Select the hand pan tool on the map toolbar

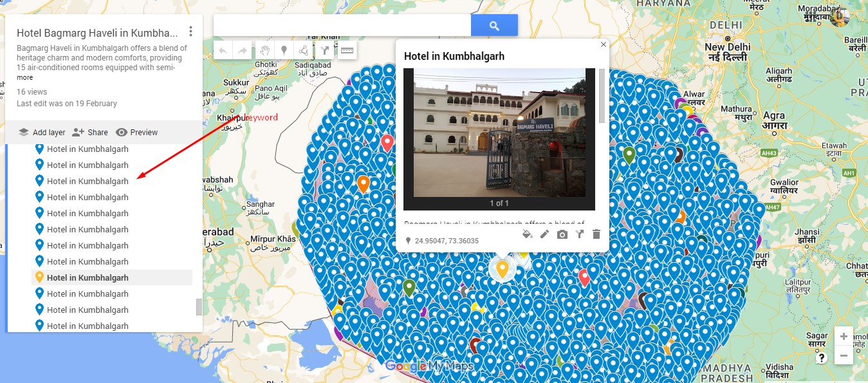(x=264, y=50)
